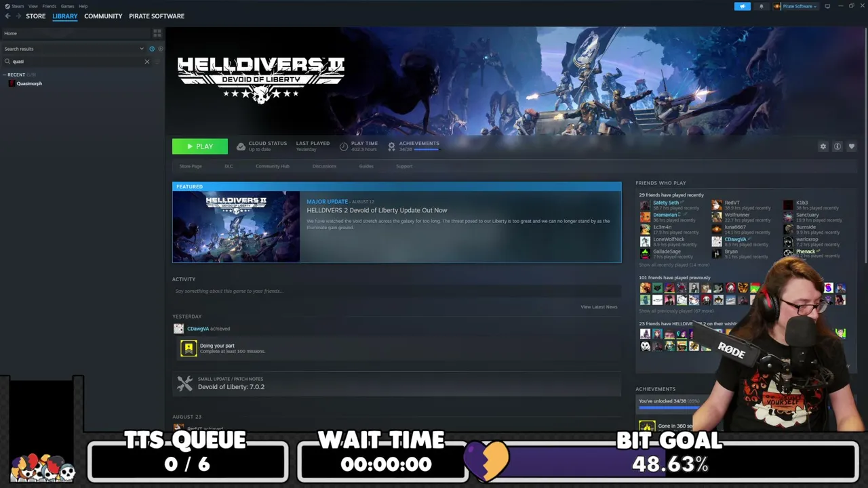The height and width of the screenshot is (488, 868).
Task: Open the library grid view icon
Action: tap(157, 33)
